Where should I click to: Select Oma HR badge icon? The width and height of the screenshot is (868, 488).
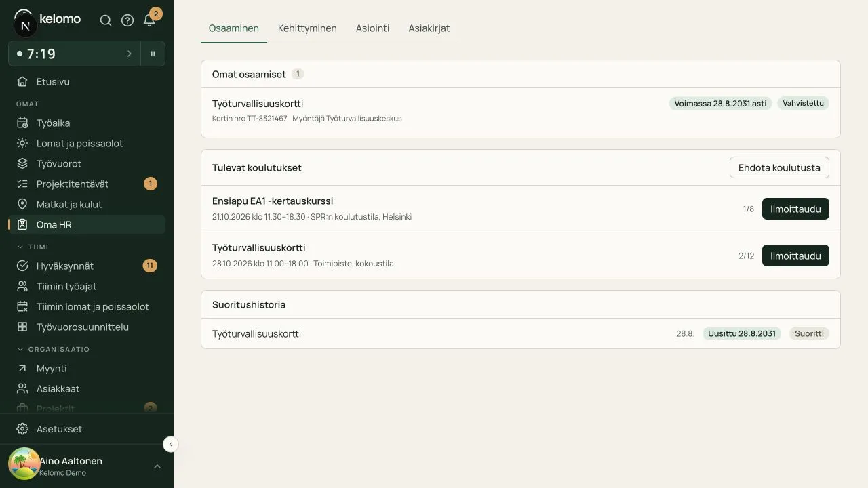pos(22,225)
